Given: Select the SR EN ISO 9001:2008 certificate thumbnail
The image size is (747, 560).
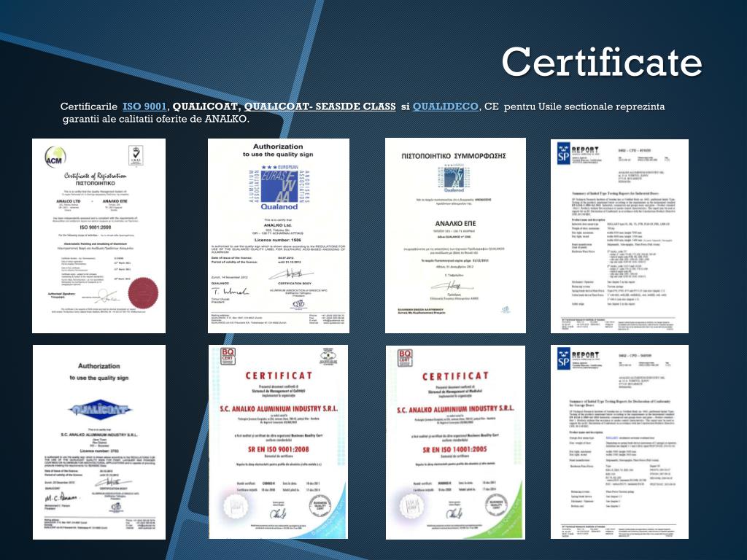Looking at the screenshot, I should 278,442.
